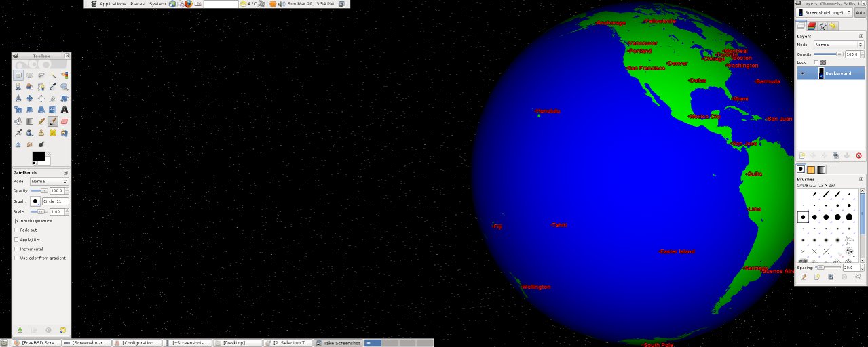Hide the Background layer via eye icon
Viewport: 868px width, 347px height.
pyautogui.click(x=802, y=73)
